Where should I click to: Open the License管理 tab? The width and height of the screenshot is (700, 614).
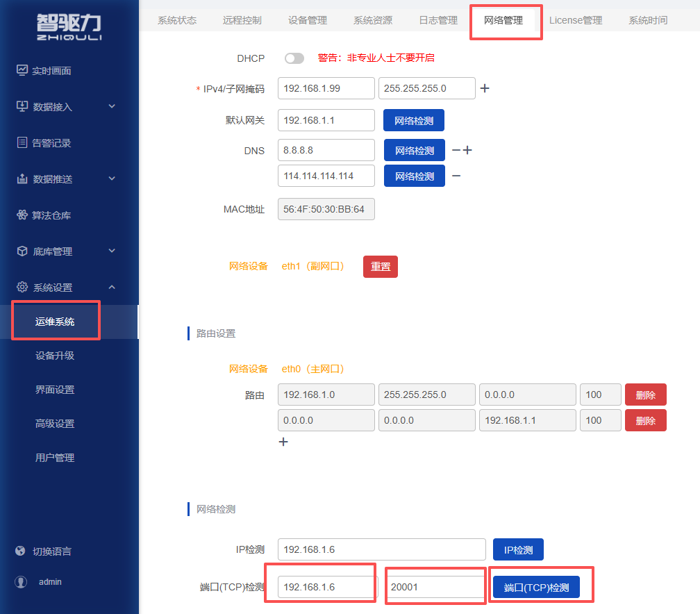(x=576, y=20)
